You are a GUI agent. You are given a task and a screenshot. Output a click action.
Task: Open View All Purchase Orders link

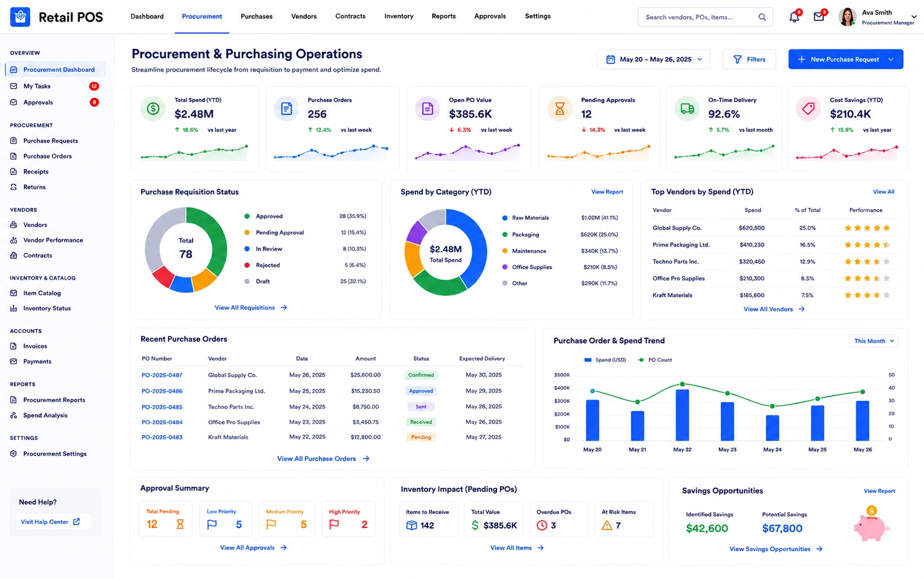[323, 459]
